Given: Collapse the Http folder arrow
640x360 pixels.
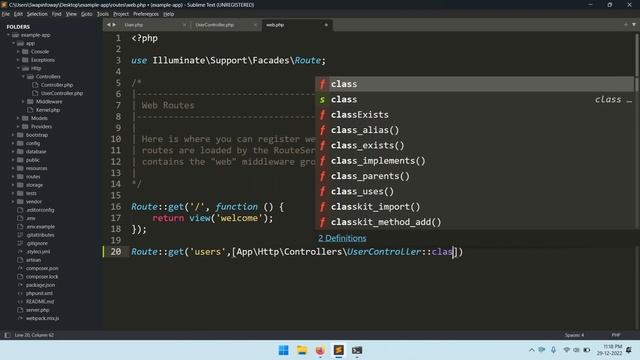Looking at the screenshot, I should coord(18,68).
